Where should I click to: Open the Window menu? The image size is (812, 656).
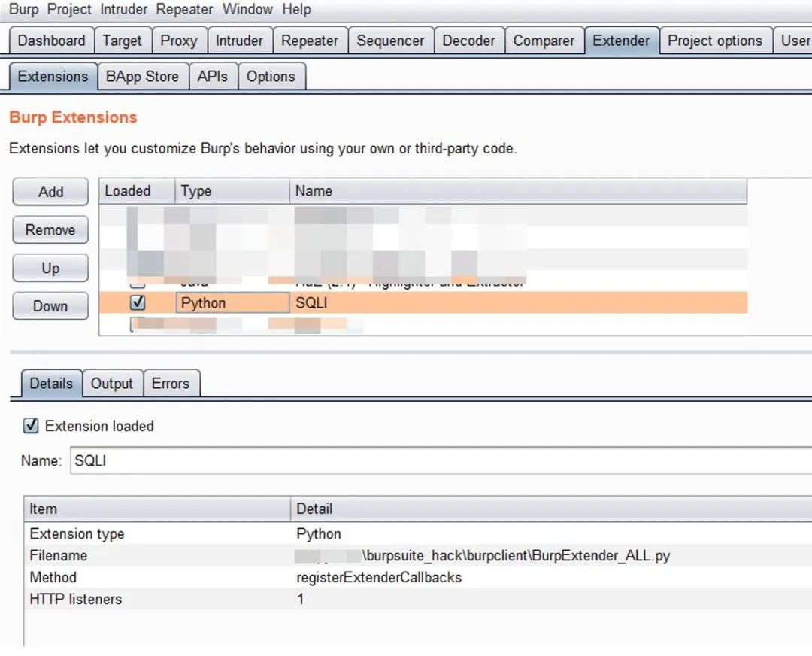pyautogui.click(x=247, y=9)
